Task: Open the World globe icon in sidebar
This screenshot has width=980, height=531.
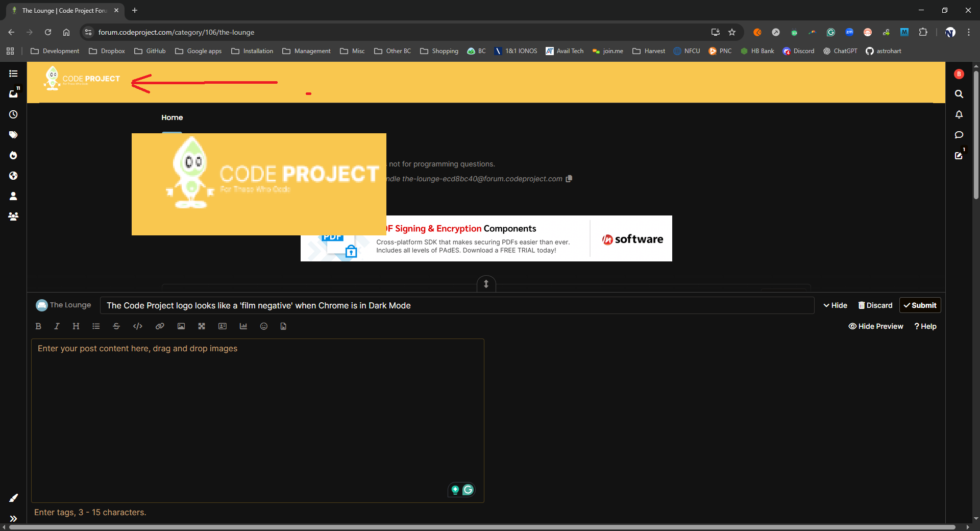Action: pos(13,176)
